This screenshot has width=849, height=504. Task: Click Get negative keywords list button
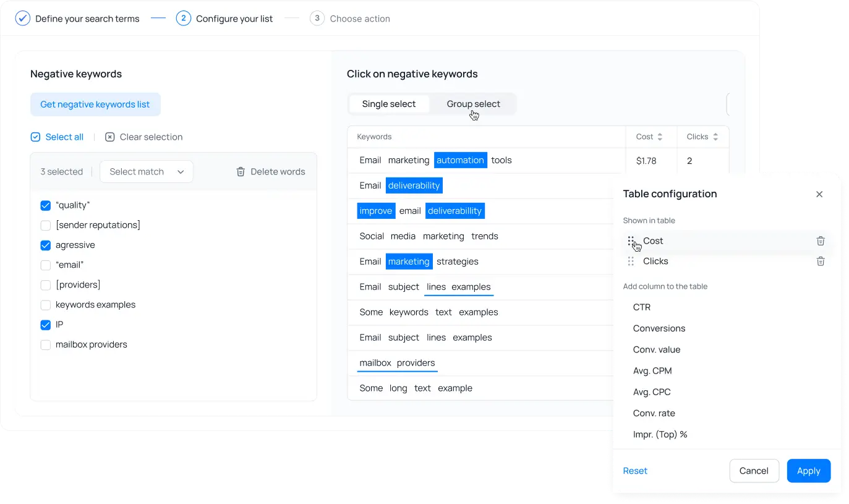95,105
